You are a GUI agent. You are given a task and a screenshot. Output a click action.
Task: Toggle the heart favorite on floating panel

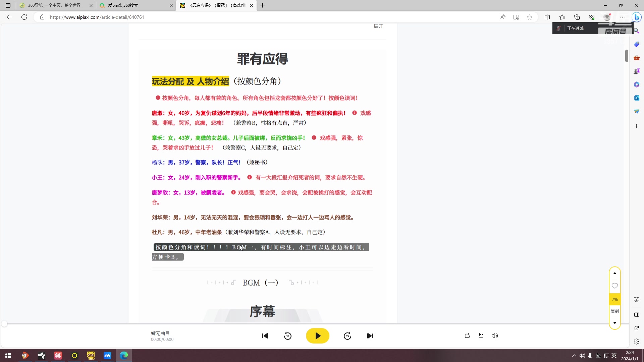614,286
